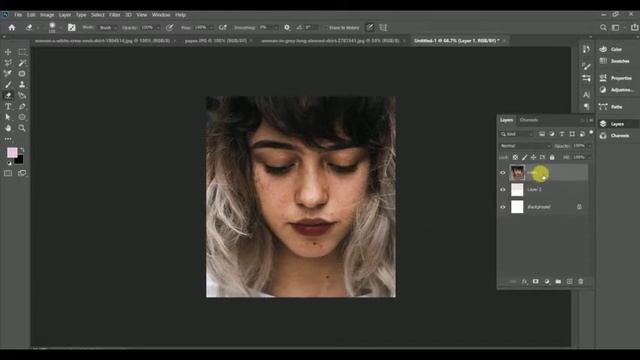
Task: Select the Pen tool
Action: 22,107
